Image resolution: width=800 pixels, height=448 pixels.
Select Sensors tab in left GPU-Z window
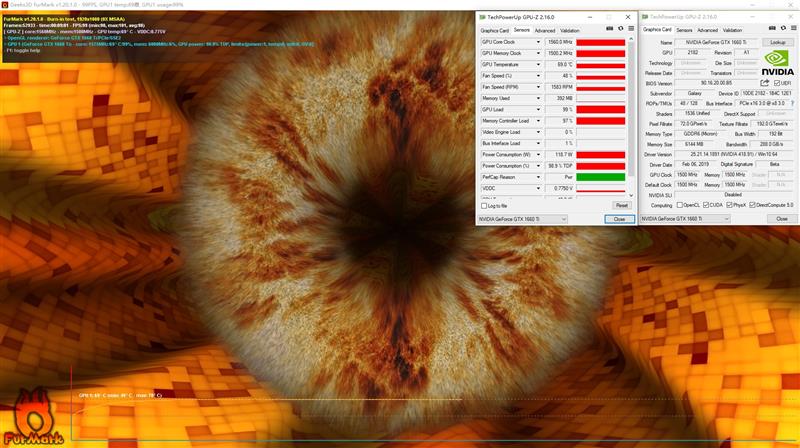point(521,30)
